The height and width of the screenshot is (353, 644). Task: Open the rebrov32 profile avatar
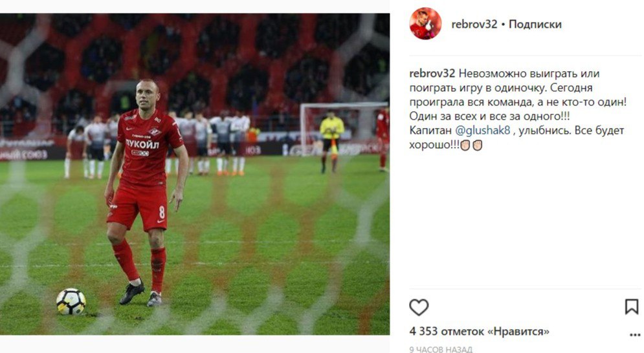click(425, 23)
